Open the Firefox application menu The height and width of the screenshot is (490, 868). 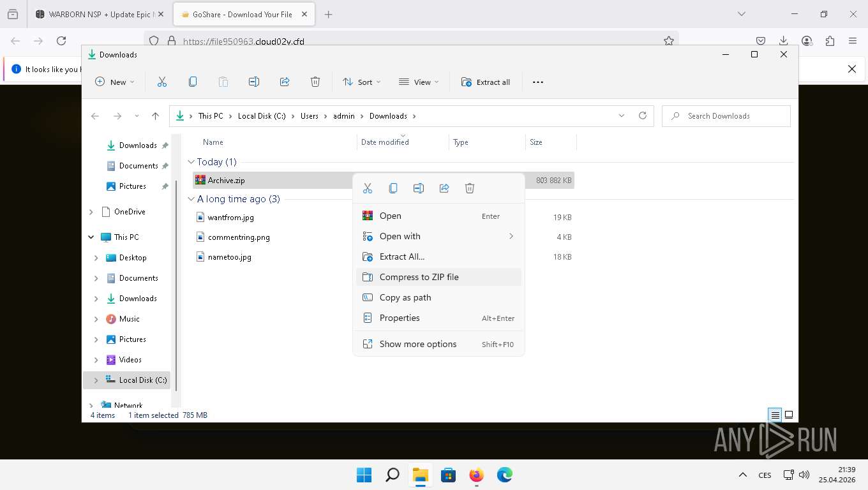click(853, 41)
